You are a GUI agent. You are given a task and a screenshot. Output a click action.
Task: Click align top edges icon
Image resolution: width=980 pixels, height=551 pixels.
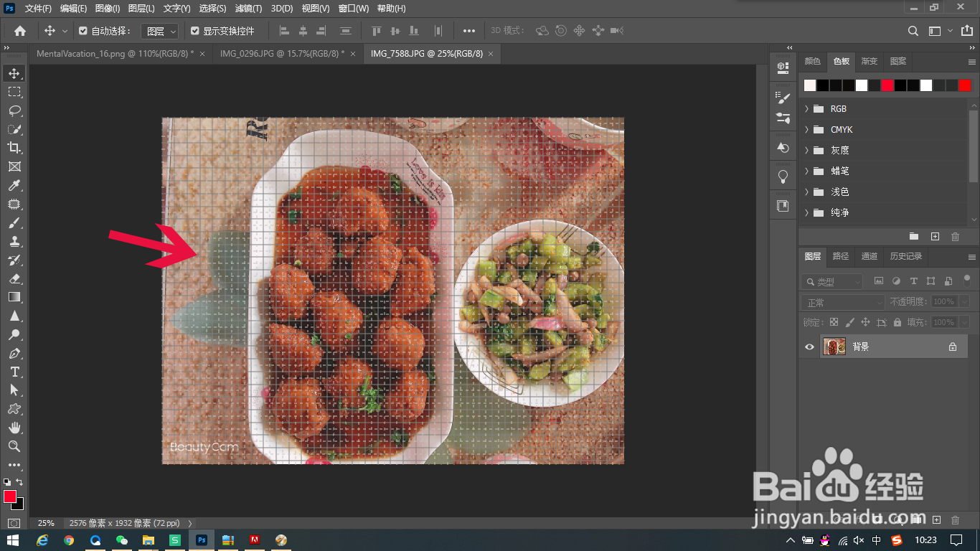tap(376, 31)
